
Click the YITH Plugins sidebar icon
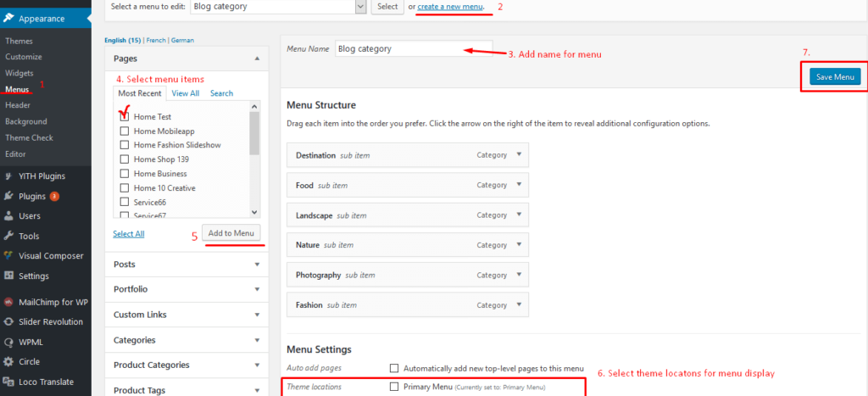click(x=8, y=176)
